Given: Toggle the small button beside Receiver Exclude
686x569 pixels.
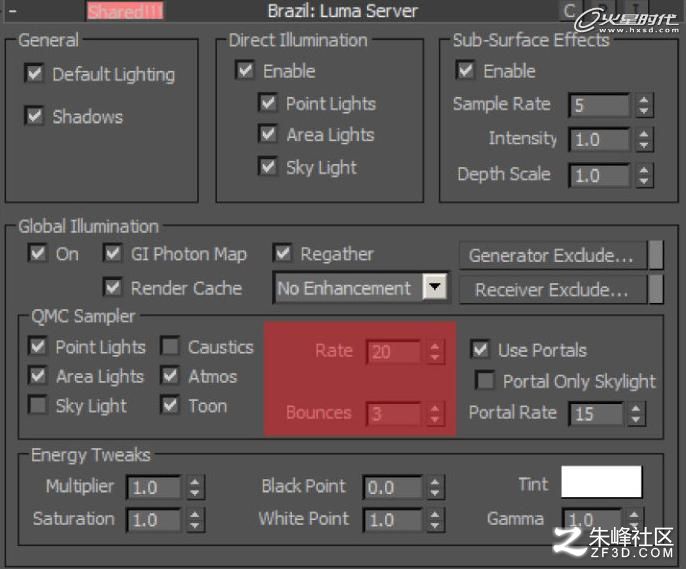Looking at the screenshot, I should pos(655,289).
